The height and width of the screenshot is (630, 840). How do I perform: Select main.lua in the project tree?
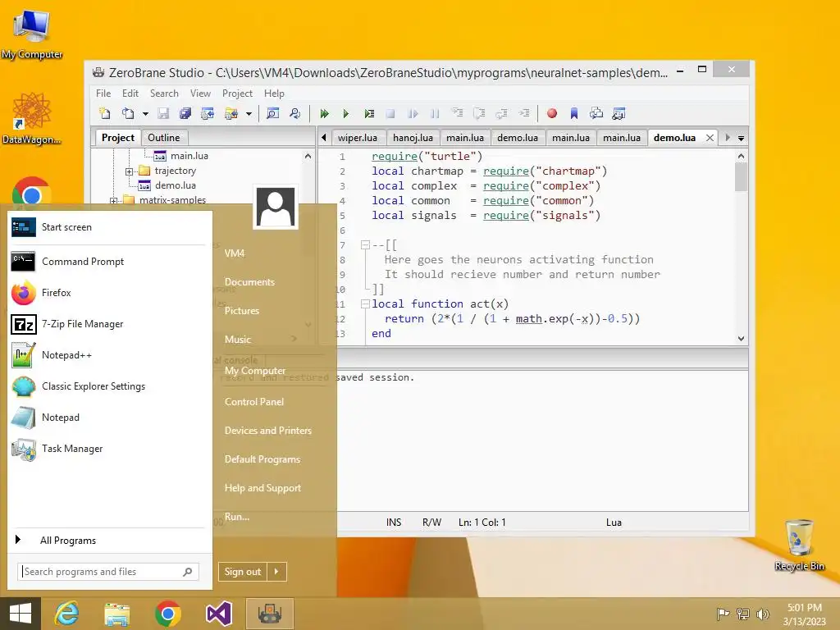(x=189, y=156)
